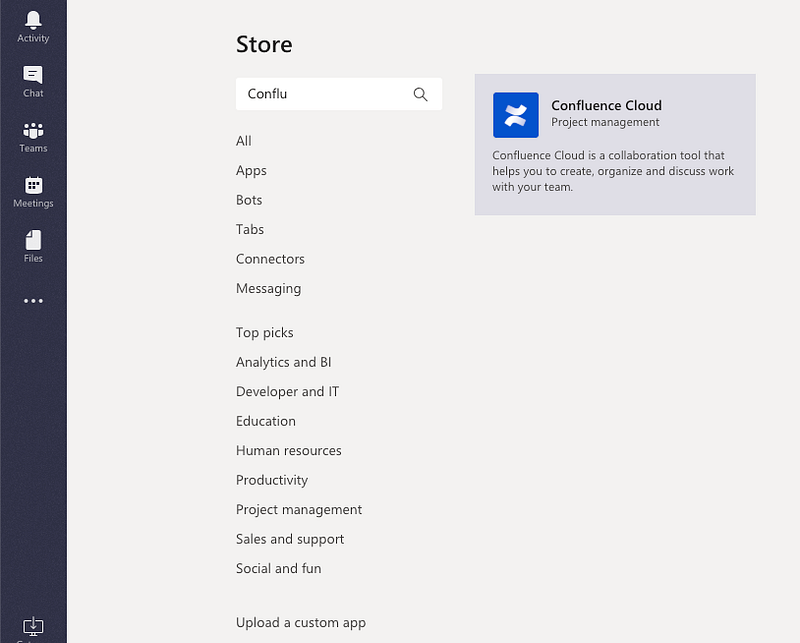Open the Chat icon in sidebar
This screenshot has height=643, width=800.
point(33,77)
